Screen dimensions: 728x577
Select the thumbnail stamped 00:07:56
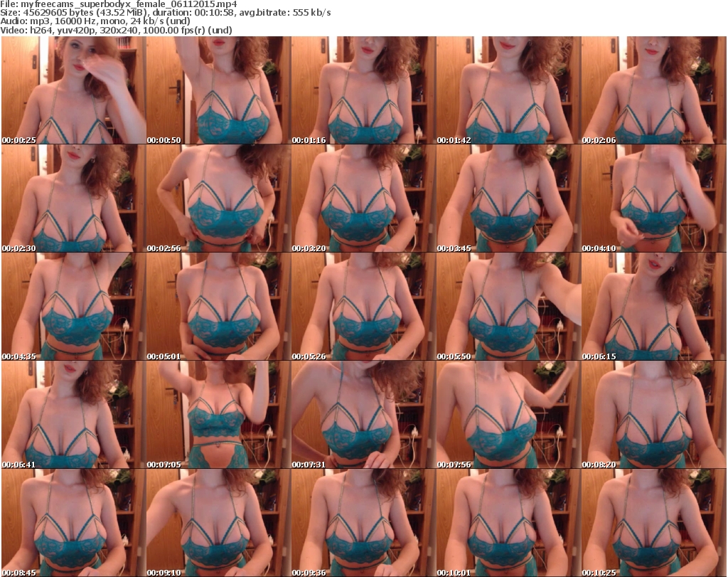pyautogui.click(x=508, y=414)
